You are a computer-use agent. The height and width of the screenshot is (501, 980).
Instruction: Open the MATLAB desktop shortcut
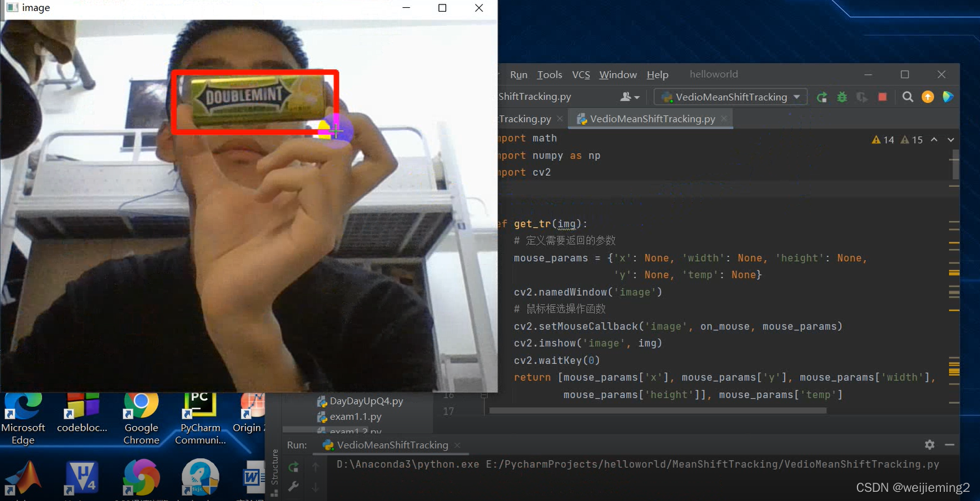(x=23, y=479)
